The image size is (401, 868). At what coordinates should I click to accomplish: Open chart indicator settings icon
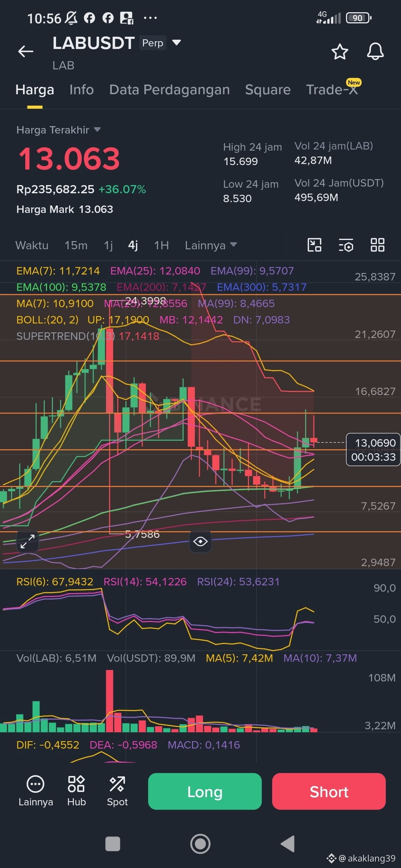tap(346, 245)
